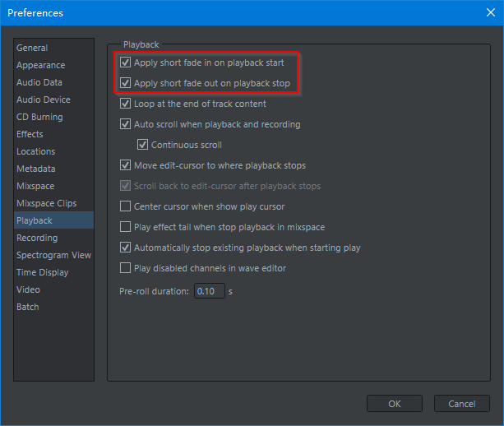Open the General preferences page
Image resolution: width=504 pixels, height=426 pixels.
coord(53,48)
